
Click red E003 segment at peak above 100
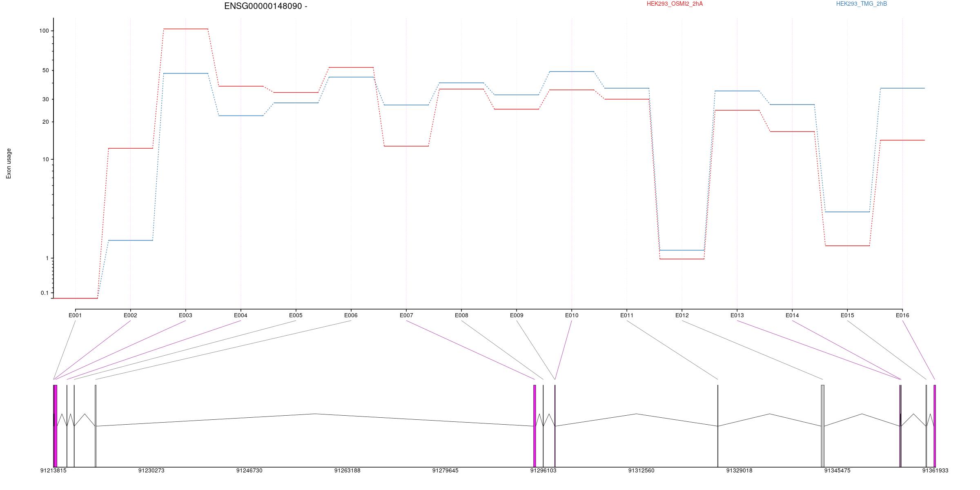(186, 29)
